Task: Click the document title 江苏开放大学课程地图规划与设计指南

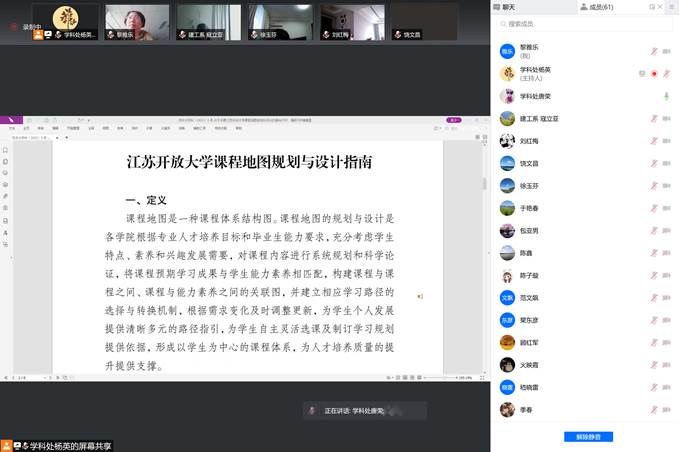Action: click(x=249, y=162)
